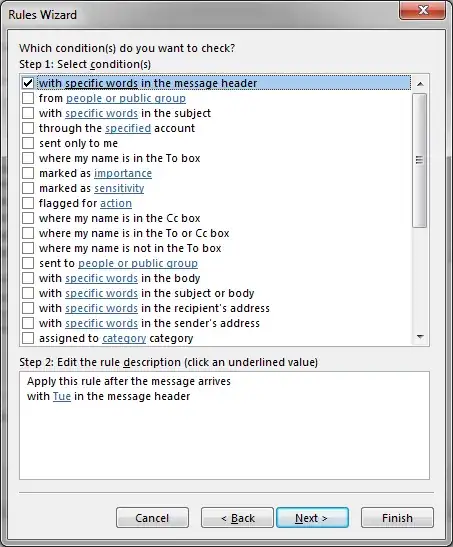Image resolution: width=453 pixels, height=547 pixels.
Task: Select 'sent only to me' condition text
Action: click(x=78, y=143)
